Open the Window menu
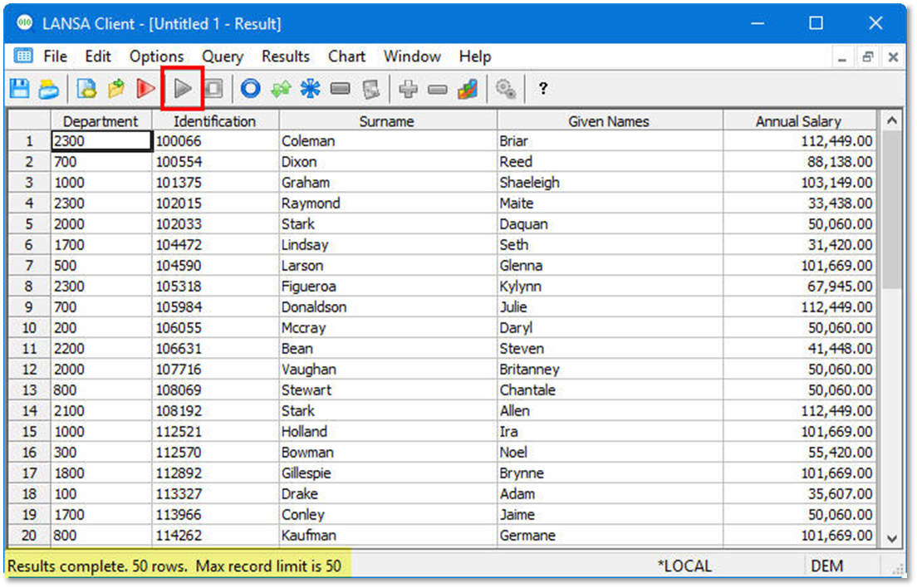 pos(412,56)
